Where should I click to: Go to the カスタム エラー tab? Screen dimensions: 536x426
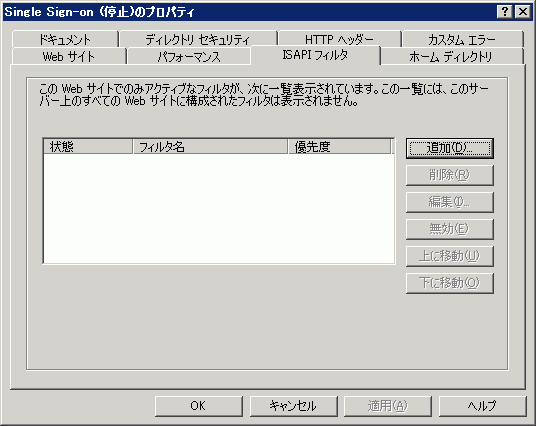point(463,39)
